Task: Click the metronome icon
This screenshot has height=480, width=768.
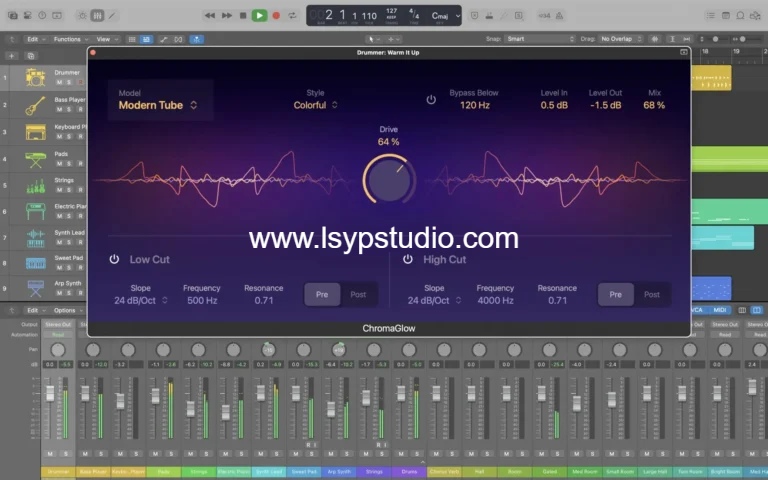Action: tap(559, 16)
